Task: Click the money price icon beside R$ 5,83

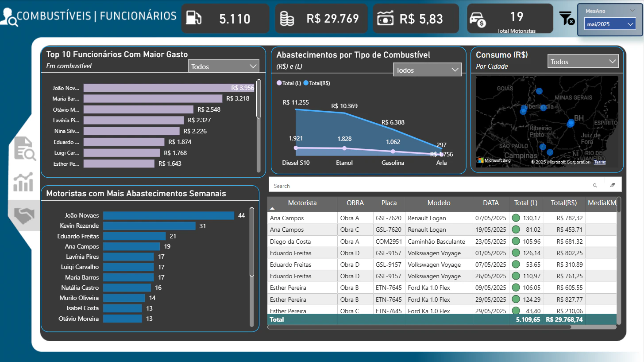Action: tap(386, 18)
